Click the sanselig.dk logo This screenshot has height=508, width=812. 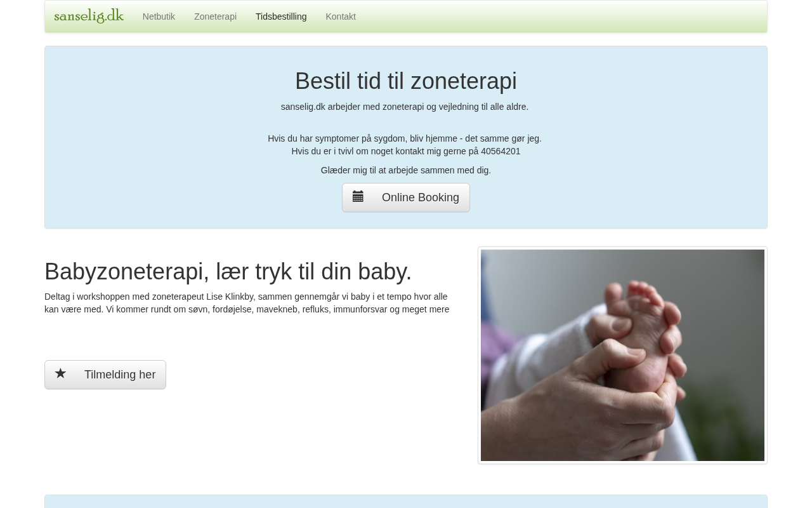(89, 16)
